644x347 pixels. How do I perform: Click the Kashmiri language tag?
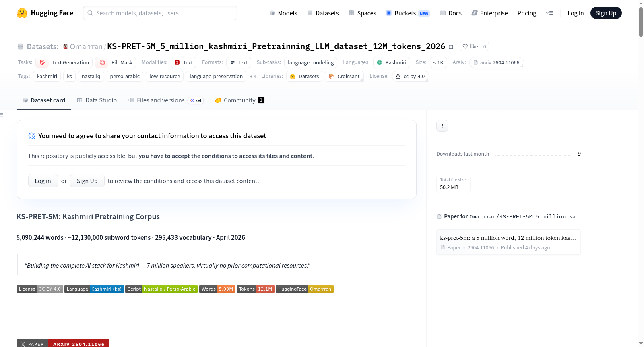[x=392, y=62]
